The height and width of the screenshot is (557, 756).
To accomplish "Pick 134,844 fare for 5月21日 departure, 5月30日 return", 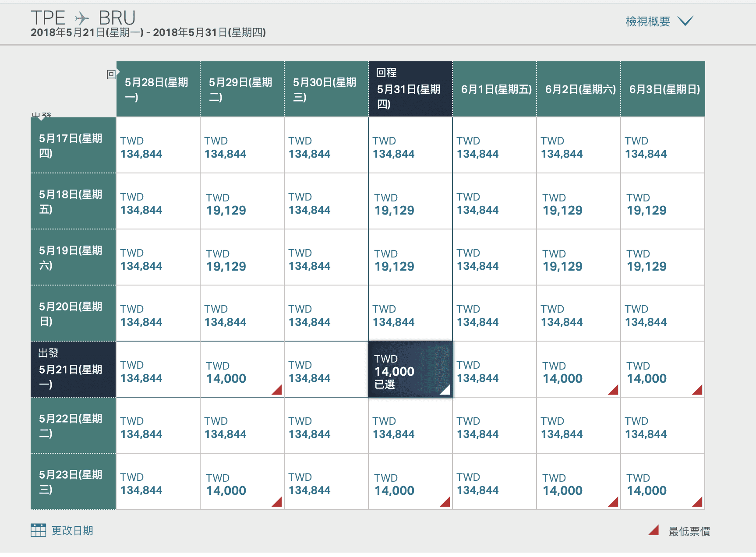I will [x=326, y=370].
